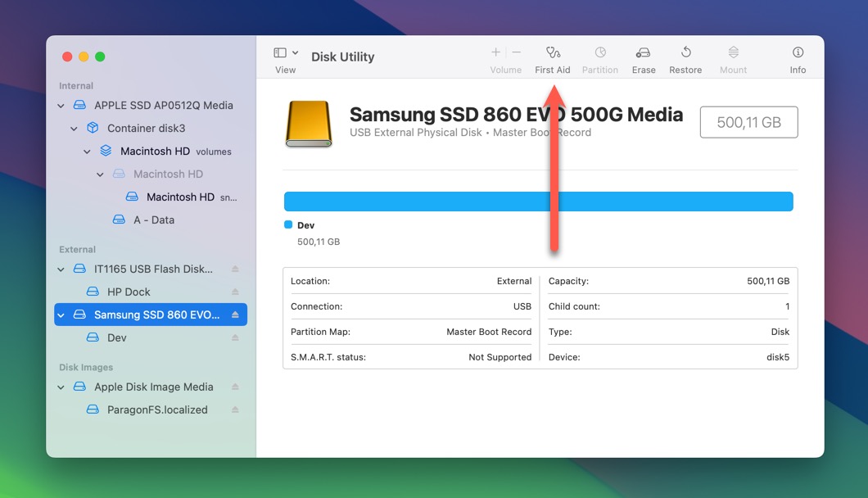Image resolution: width=868 pixels, height=498 pixels.
Task: Collapse Samsung SSD 860 EVO chevron
Action: tap(61, 315)
